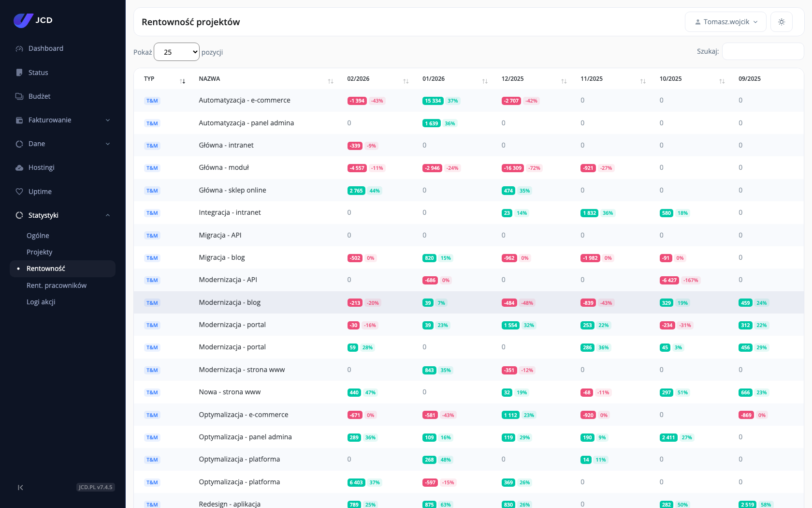Sort table by TYP column arrows

pos(182,81)
